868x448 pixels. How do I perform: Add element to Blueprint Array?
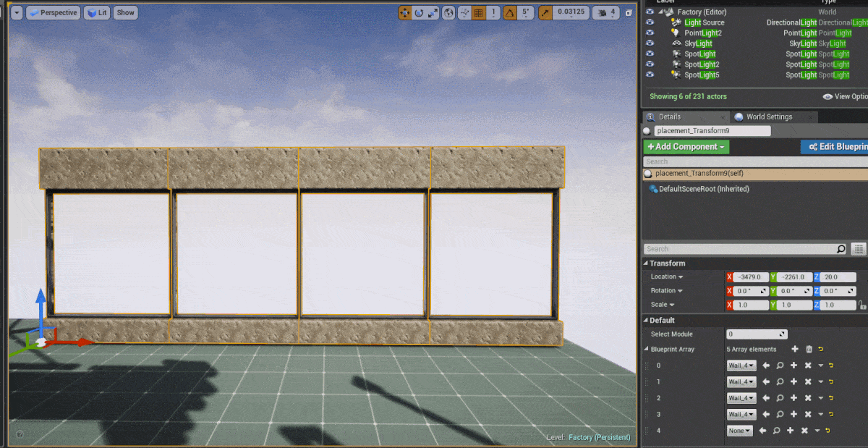click(795, 350)
